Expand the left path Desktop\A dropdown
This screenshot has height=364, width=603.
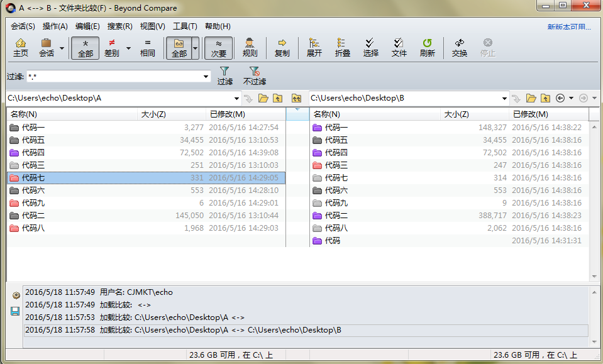pyautogui.click(x=236, y=99)
